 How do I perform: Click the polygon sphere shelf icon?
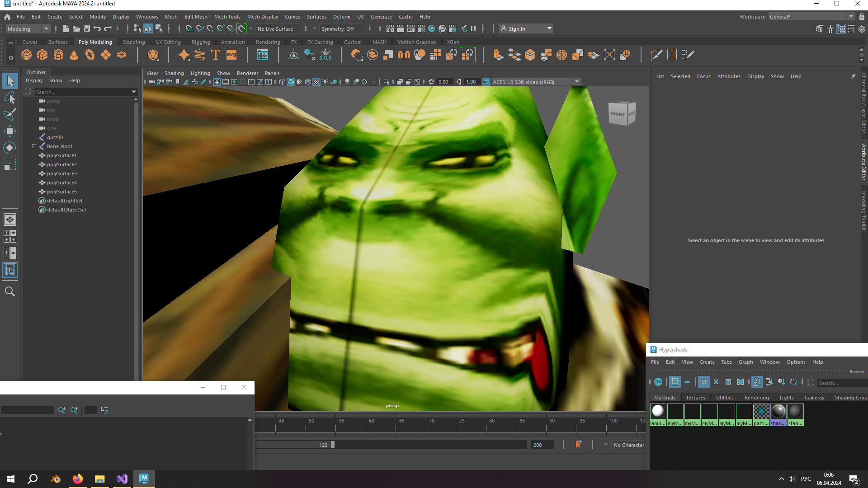point(27,55)
